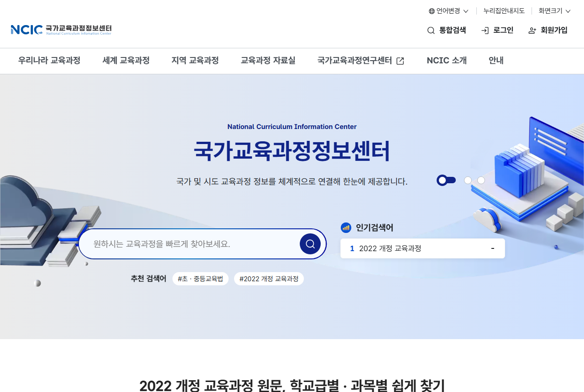Click the add-user icon beside 회원가입
The height and width of the screenshot is (392, 584).
point(532,31)
